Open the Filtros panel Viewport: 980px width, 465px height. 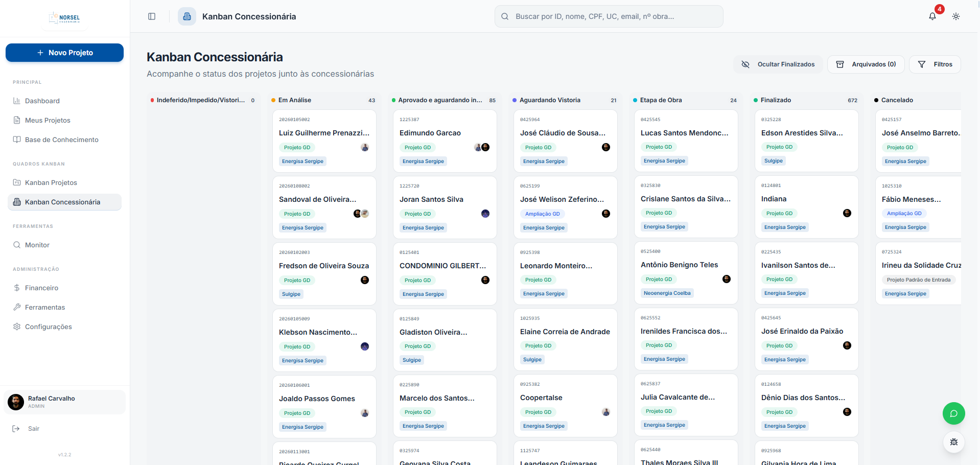pos(935,64)
